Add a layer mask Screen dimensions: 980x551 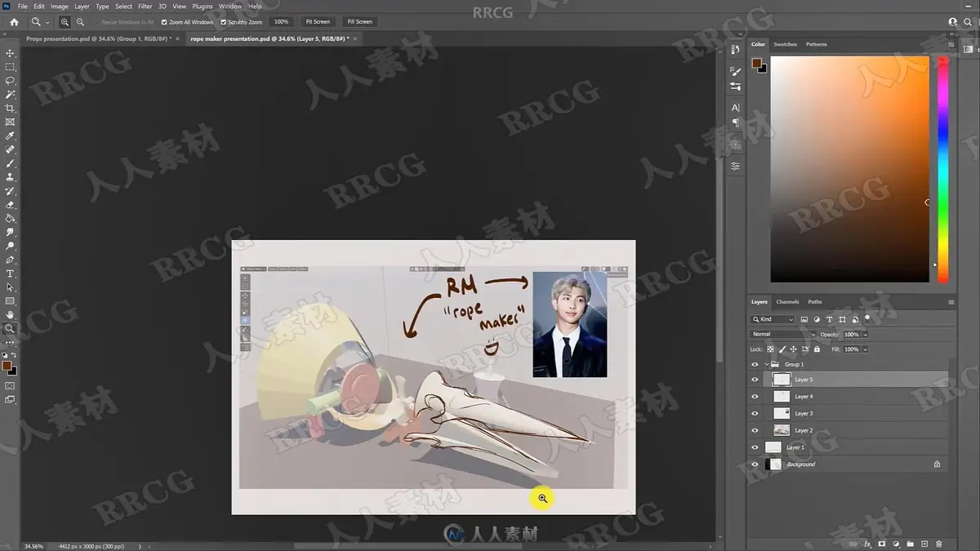click(882, 544)
